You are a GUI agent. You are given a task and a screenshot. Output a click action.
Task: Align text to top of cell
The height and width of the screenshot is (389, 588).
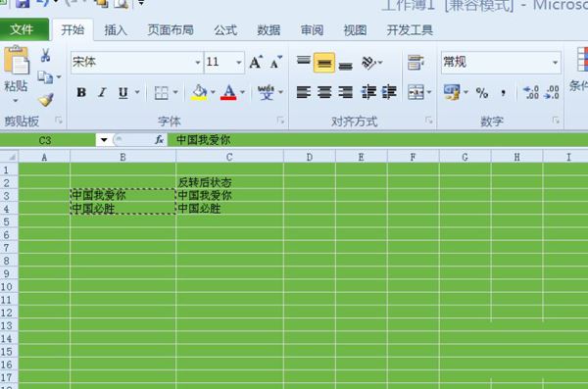(x=304, y=62)
